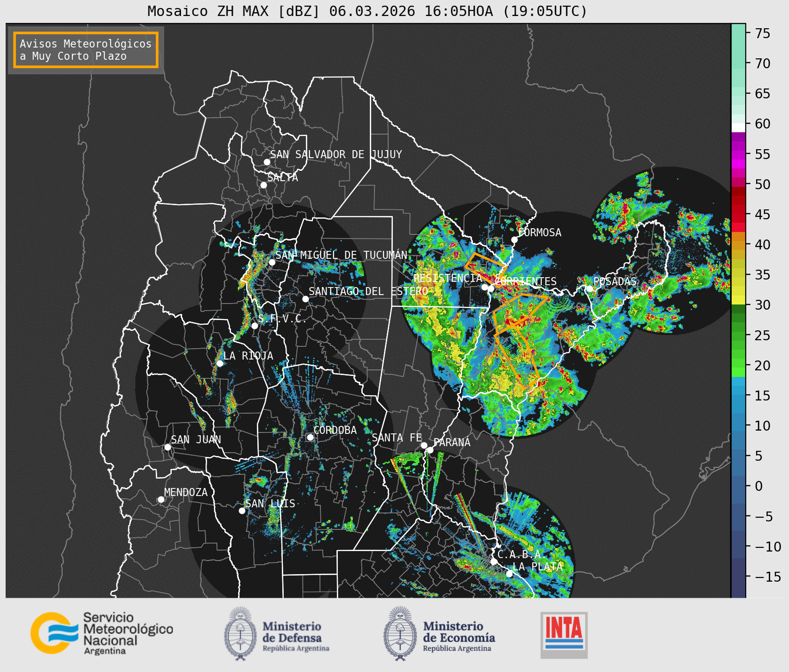Click the mint-green top band of the color scale
The image size is (789, 672).
point(738,47)
